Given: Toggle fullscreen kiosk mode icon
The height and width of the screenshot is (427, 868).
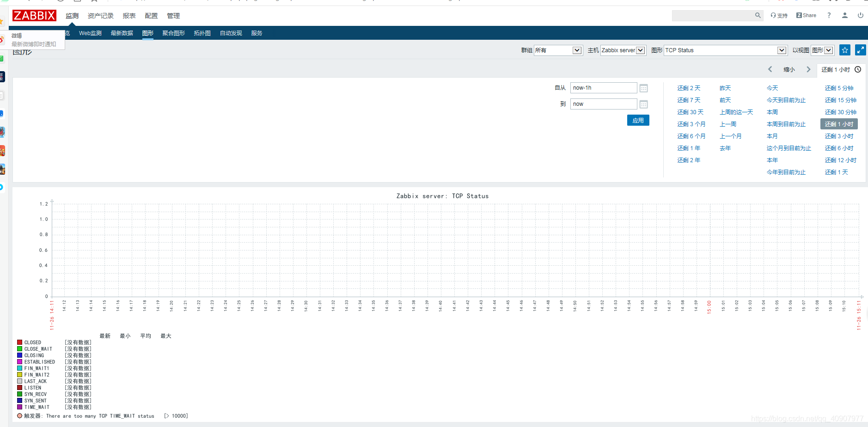Looking at the screenshot, I should click(x=861, y=50).
